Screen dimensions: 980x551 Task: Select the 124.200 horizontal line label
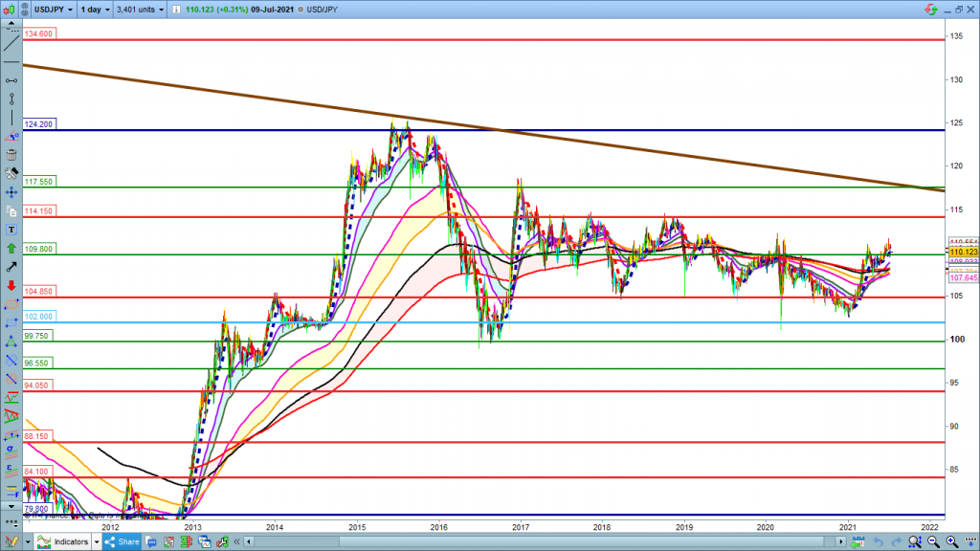[x=39, y=124]
